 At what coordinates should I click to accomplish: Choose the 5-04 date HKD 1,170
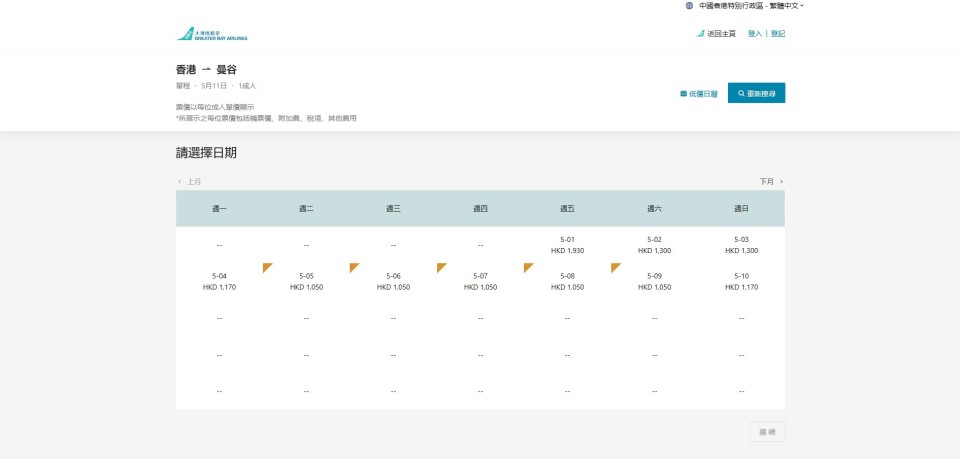(219, 281)
